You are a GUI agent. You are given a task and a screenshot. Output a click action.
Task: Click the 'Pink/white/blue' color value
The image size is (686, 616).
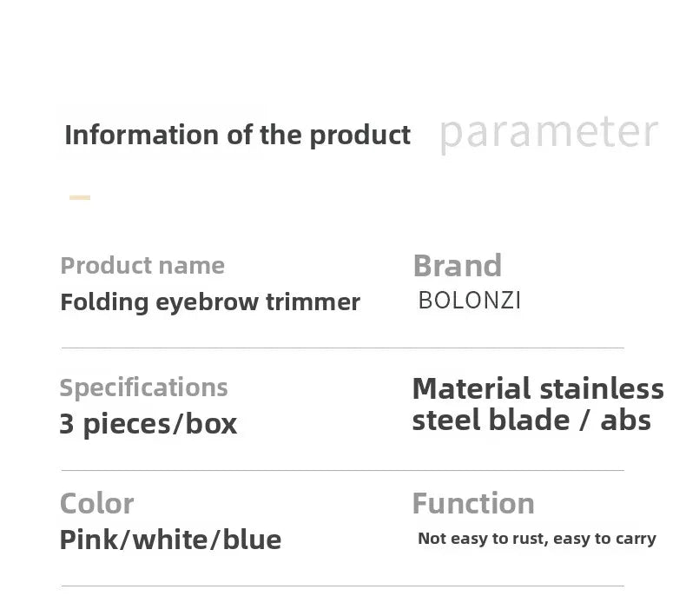(x=170, y=540)
